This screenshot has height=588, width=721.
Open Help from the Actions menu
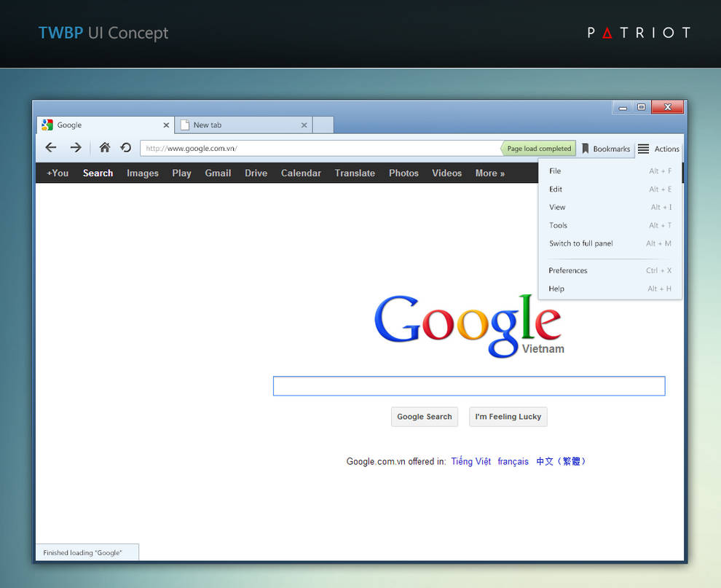click(x=610, y=289)
